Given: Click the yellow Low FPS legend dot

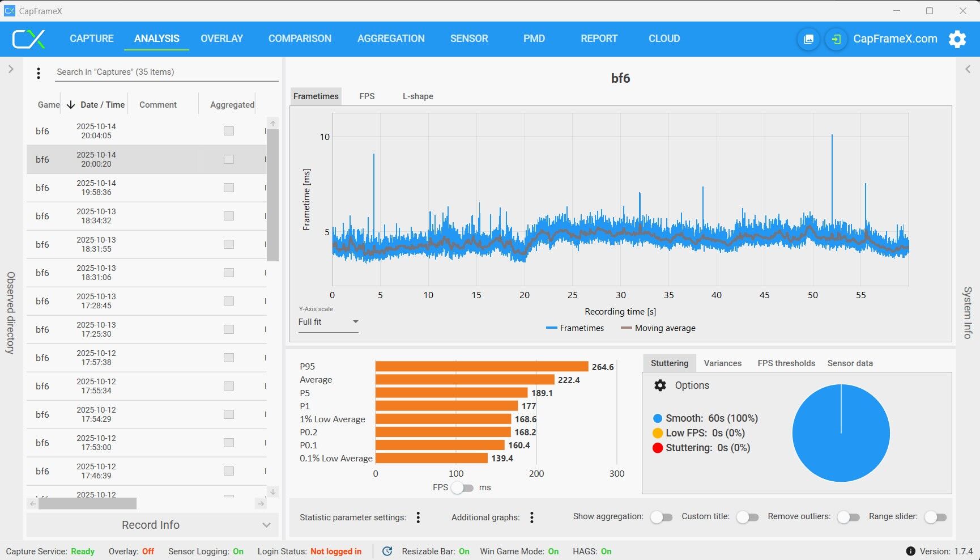Looking at the screenshot, I should [658, 433].
